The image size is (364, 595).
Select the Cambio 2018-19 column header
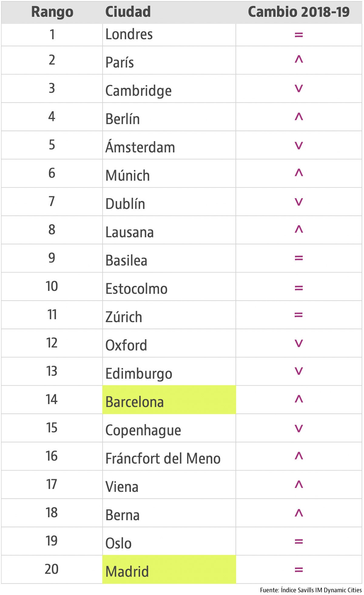pyautogui.click(x=299, y=12)
